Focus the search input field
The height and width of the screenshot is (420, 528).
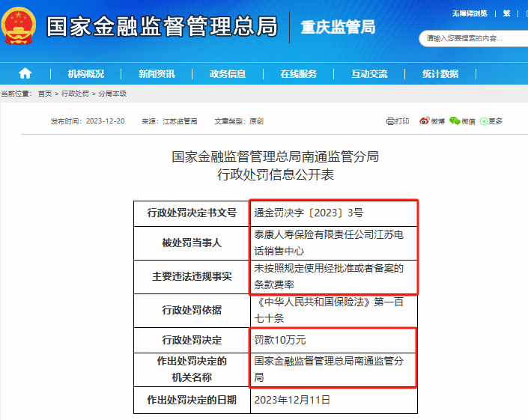click(x=473, y=38)
